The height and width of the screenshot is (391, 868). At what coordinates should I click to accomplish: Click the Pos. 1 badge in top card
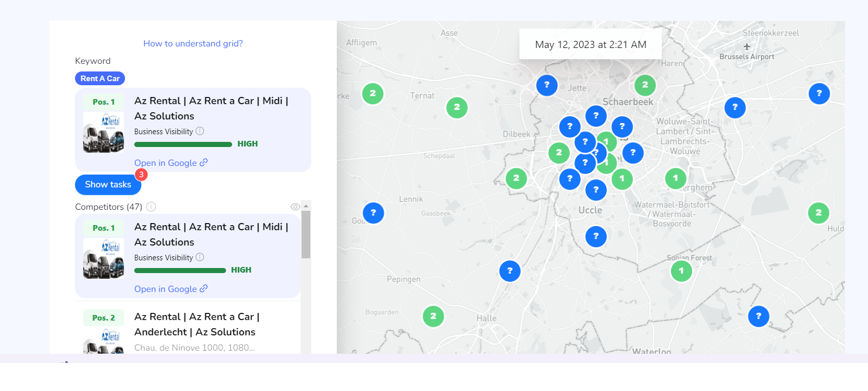point(104,102)
